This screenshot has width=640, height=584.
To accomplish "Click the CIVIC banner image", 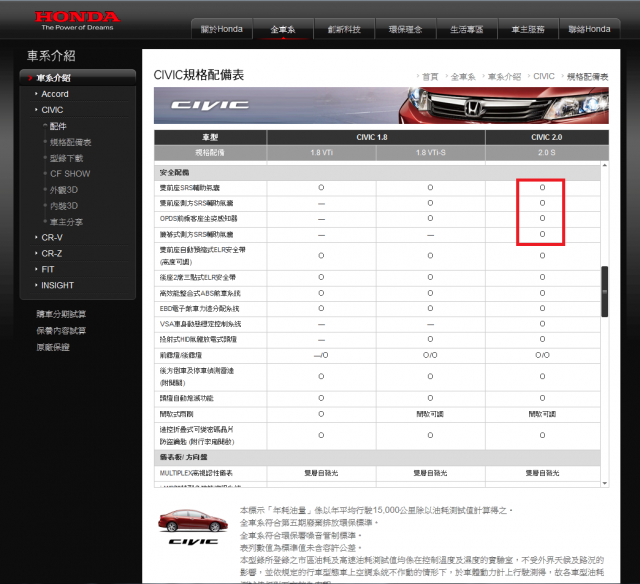I will [381, 105].
